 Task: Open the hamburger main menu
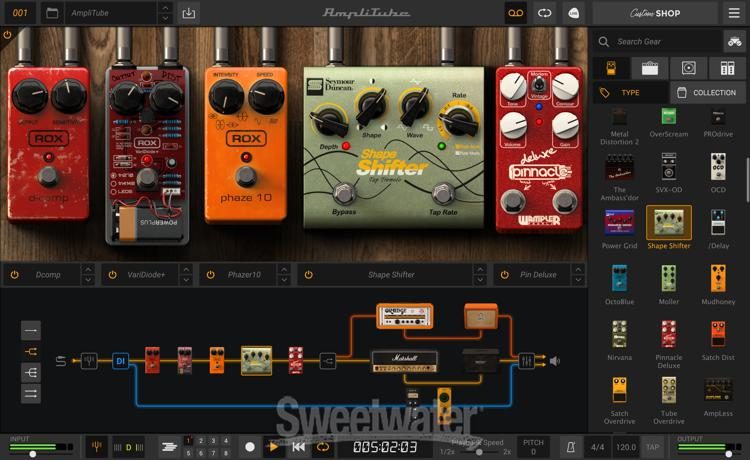734,13
